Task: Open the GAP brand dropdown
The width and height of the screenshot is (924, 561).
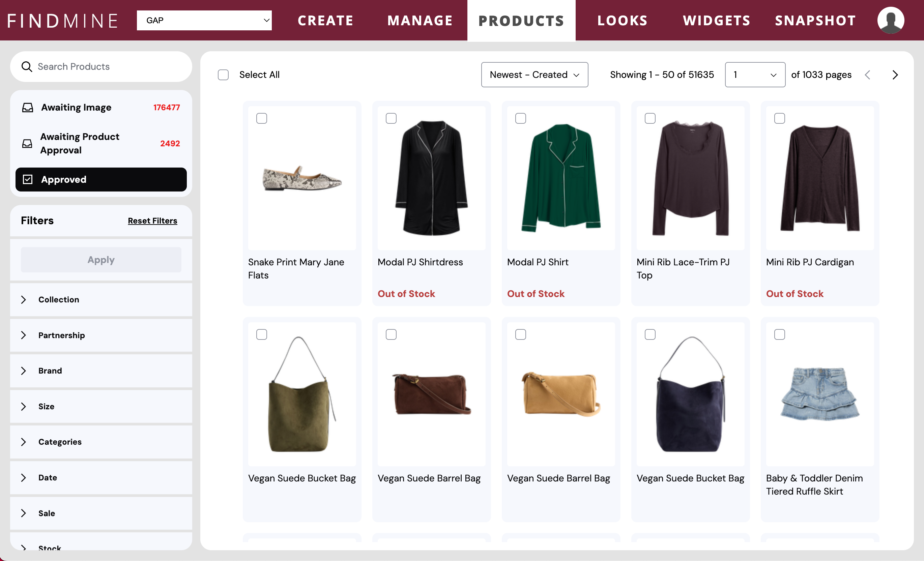Action: [x=204, y=20]
